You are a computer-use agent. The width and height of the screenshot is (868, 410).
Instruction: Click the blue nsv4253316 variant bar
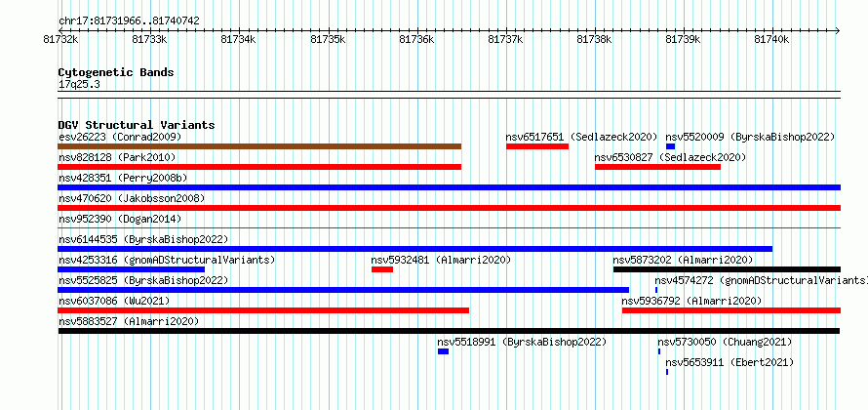click(x=132, y=269)
